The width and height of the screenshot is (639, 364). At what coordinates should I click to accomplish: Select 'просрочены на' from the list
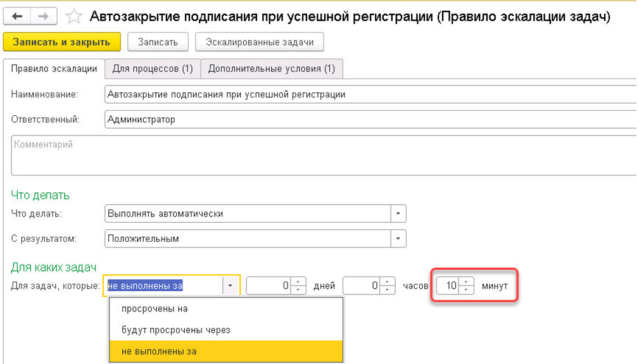coord(155,309)
